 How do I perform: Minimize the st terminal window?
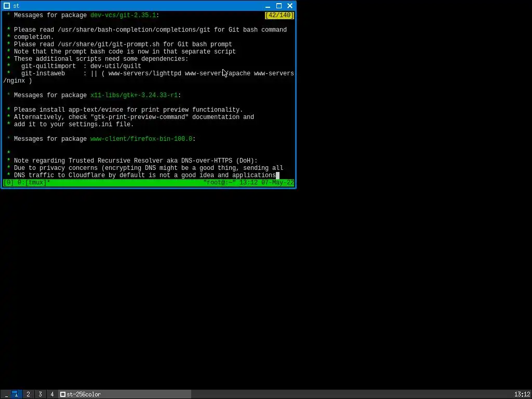point(268,6)
